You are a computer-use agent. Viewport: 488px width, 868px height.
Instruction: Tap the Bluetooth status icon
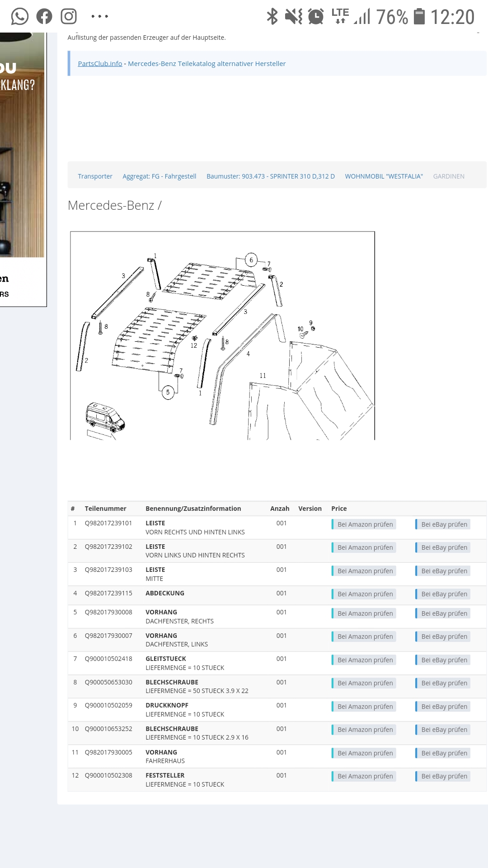(x=272, y=17)
